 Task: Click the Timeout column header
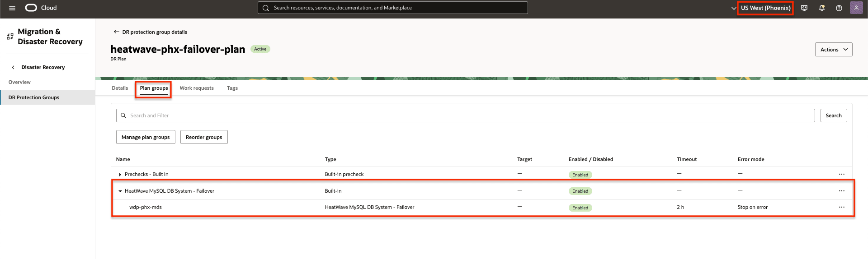687,159
